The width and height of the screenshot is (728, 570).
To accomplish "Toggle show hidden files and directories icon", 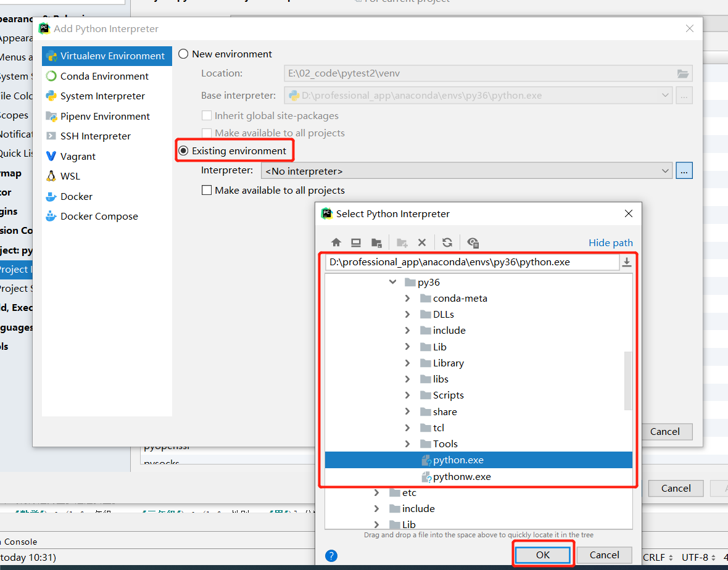I will point(473,242).
